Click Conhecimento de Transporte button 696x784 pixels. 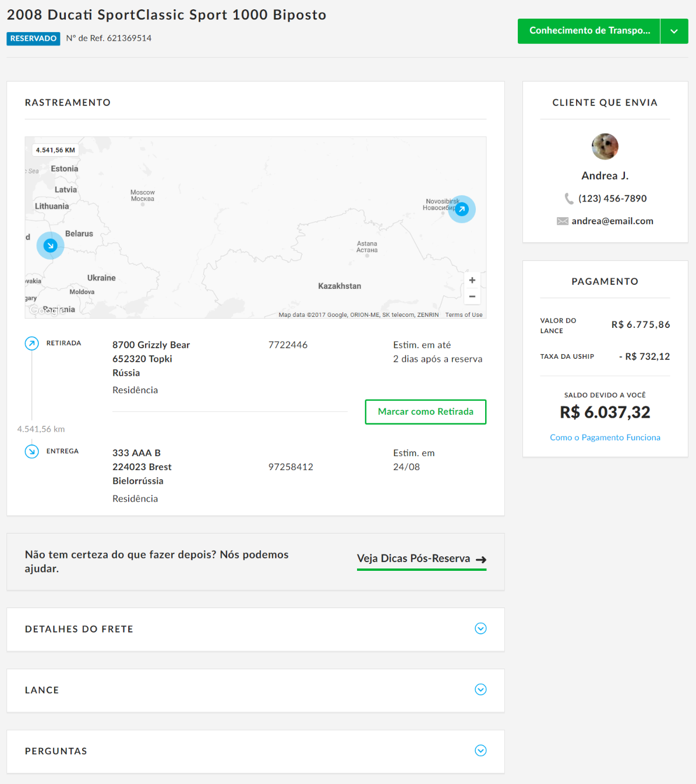coord(589,31)
